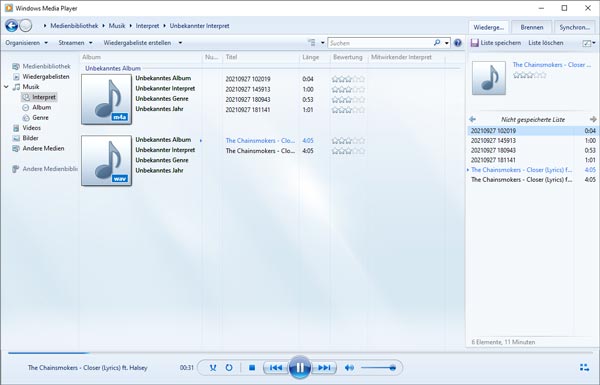Click Unbekannter Interpret breadcrumb
The height and width of the screenshot is (385, 600).
point(199,26)
